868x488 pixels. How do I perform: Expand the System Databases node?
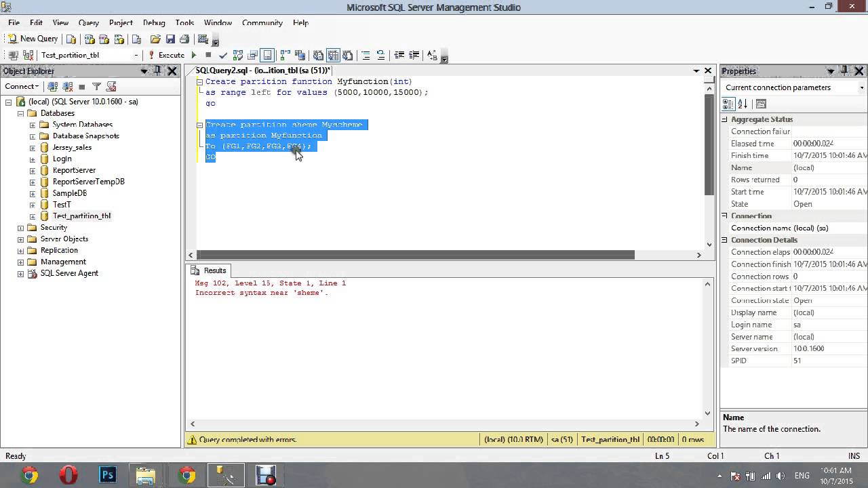32,125
